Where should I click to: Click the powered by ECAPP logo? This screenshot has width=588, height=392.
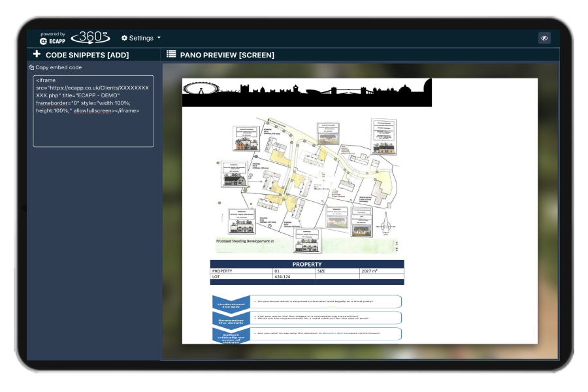point(52,39)
